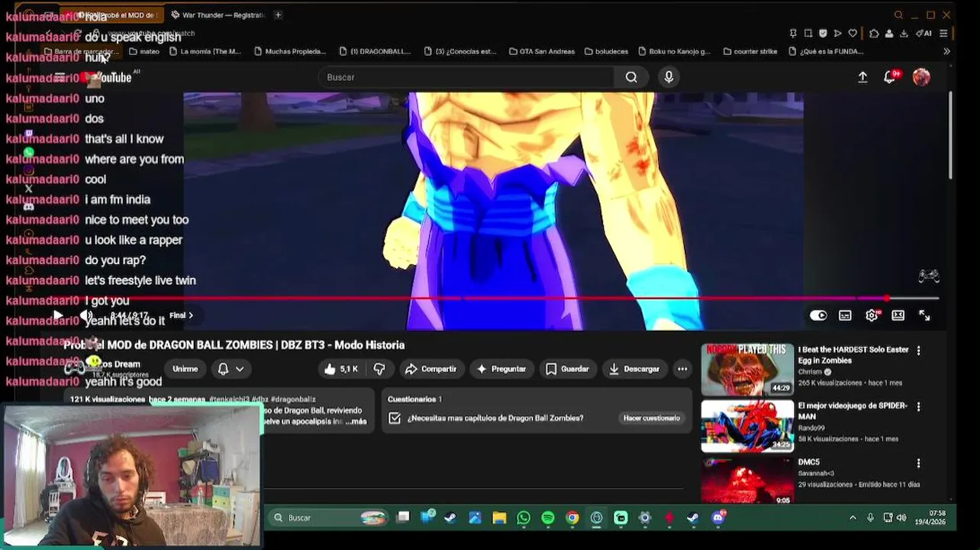
Task: Open more actions three-dot menu under video
Action: tap(682, 369)
